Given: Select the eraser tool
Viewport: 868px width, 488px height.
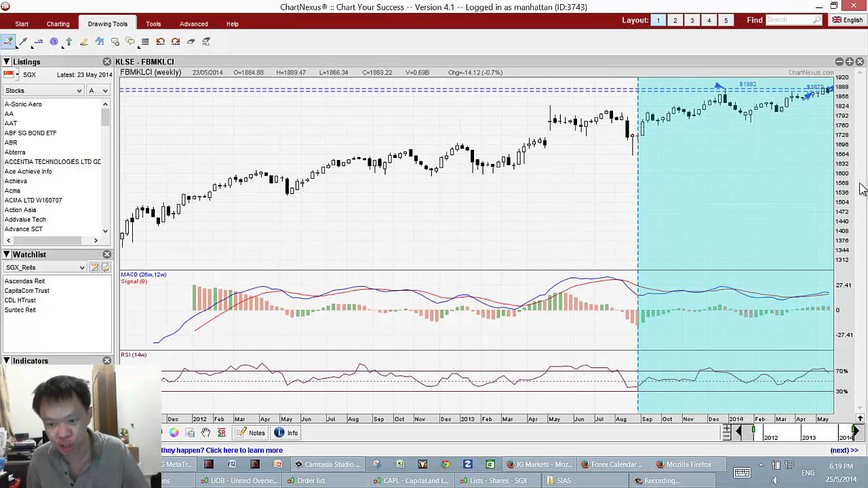Looking at the screenshot, I should point(191,41).
